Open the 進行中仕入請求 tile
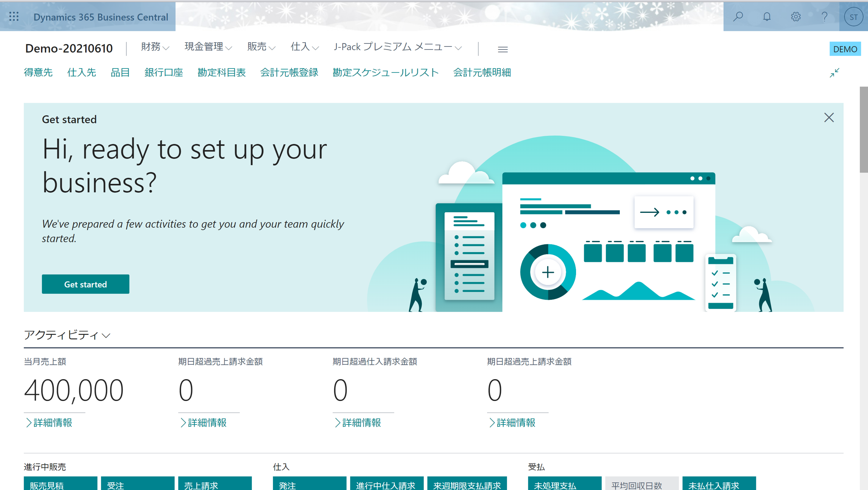Viewport: 868px width, 490px height. (387, 483)
